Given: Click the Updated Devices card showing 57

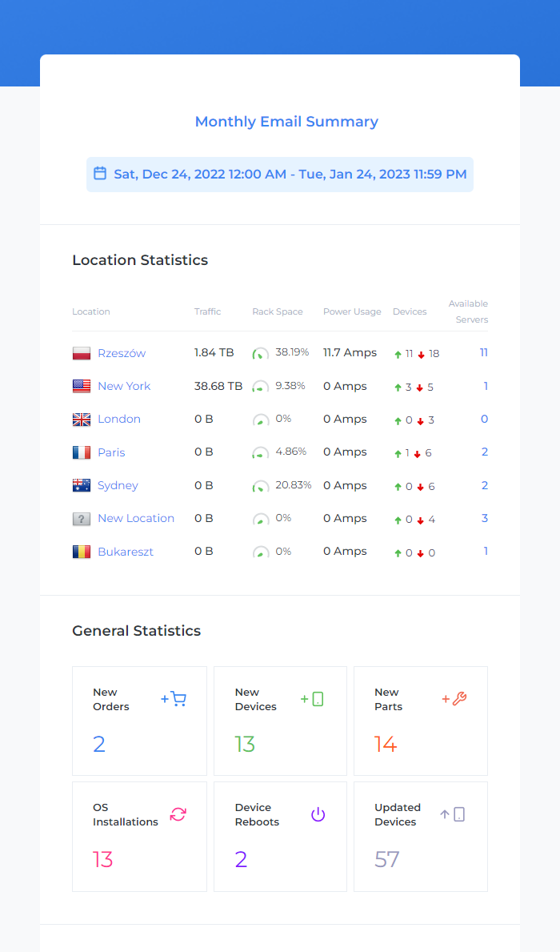Looking at the screenshot, I should coord(421,837).
